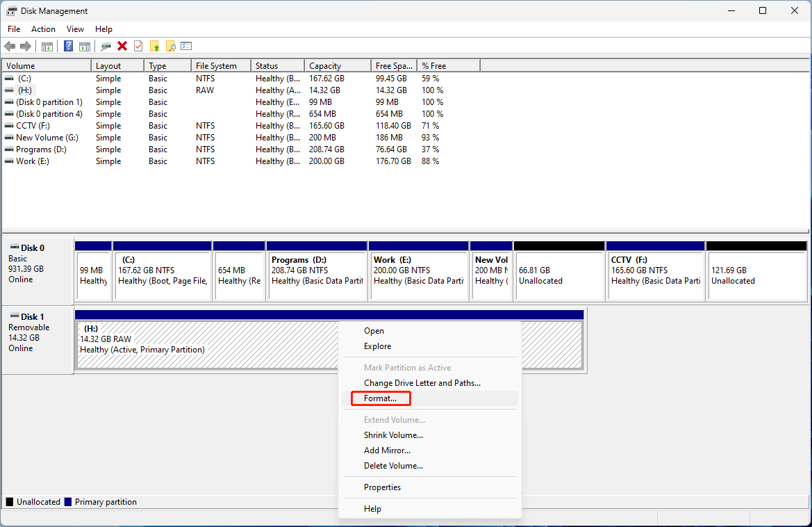Click the blue Primary partition legend swatch
The image size is (812, 527).
(68, 501)
